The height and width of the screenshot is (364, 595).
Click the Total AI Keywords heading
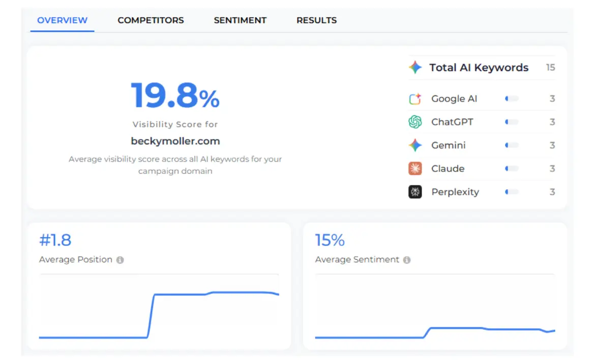click(479, 67)
